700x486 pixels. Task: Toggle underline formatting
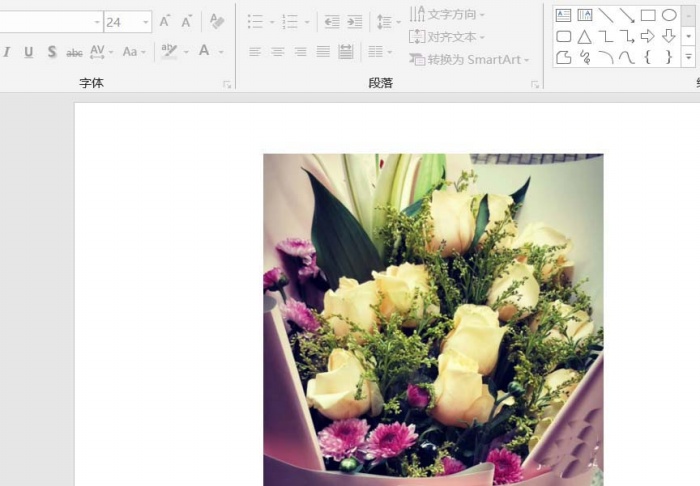click(x=28, y=52)
